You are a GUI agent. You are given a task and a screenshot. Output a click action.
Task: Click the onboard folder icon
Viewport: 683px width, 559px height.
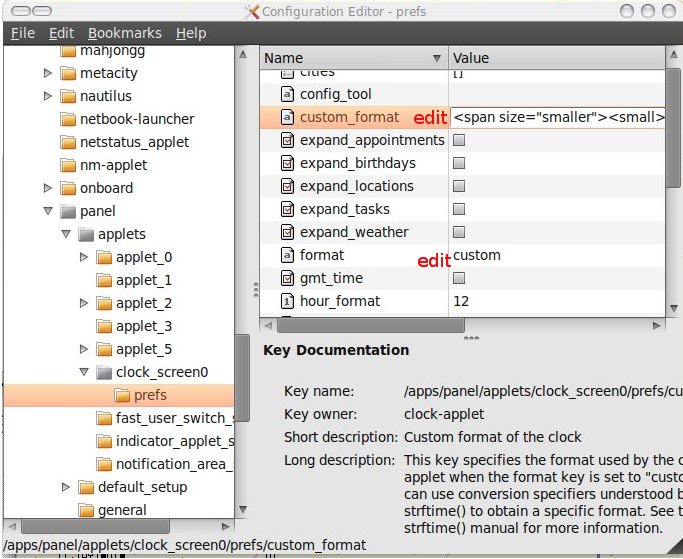(68, 188)
